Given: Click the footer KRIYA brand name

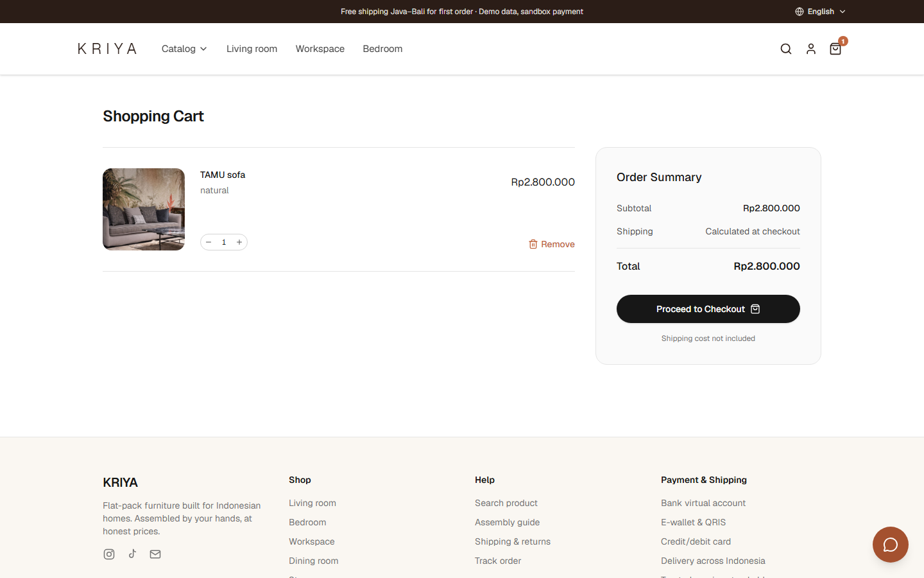Looking at the screenshot, I should (121, 482).
